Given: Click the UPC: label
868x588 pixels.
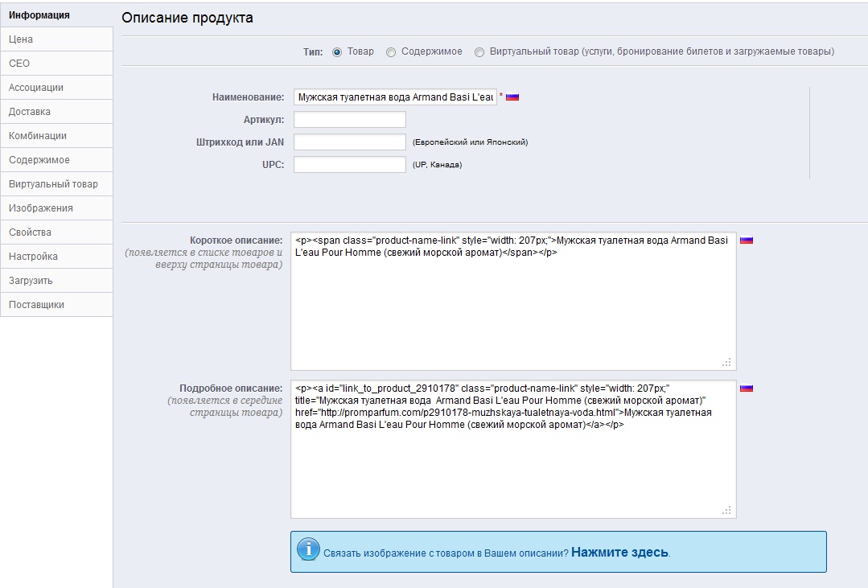Looking at the screenshot, I should tap(273, 164).
